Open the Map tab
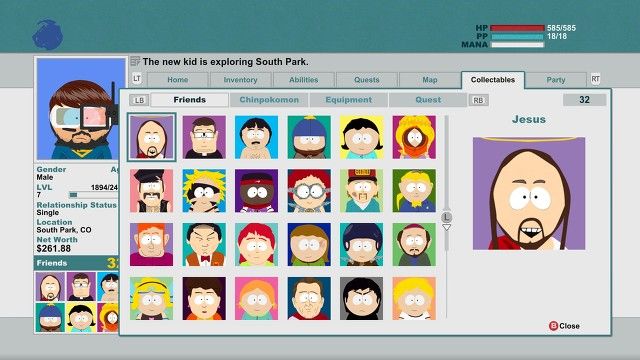 coord(430,80)
